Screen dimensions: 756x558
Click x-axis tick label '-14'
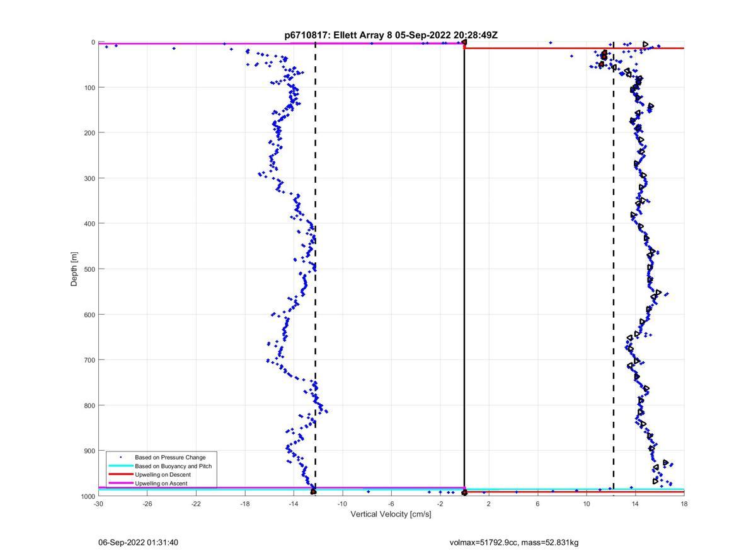(294, 504)
